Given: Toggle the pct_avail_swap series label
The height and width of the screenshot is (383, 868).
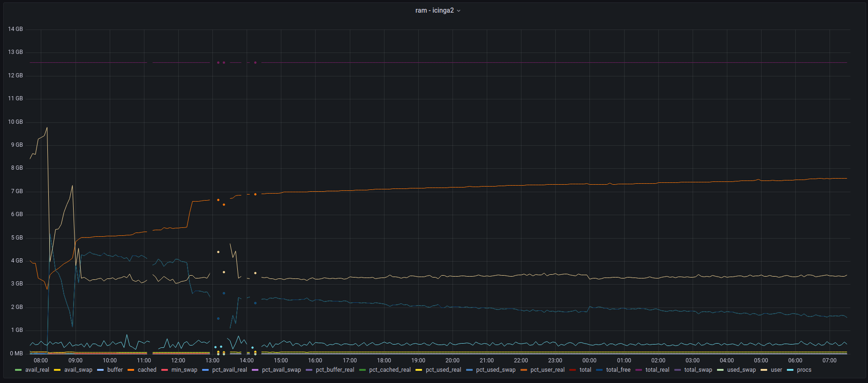Looking at the screenshot, I should tap(281, 370).
